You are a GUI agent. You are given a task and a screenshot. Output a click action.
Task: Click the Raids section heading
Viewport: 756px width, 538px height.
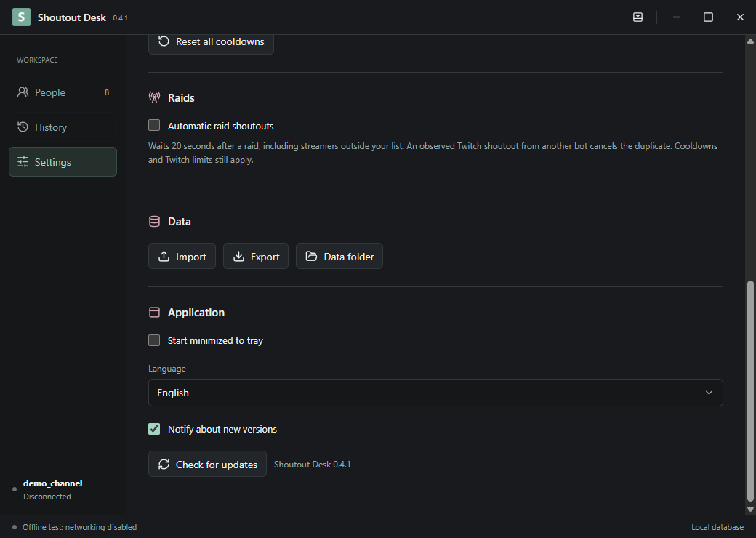181,98
